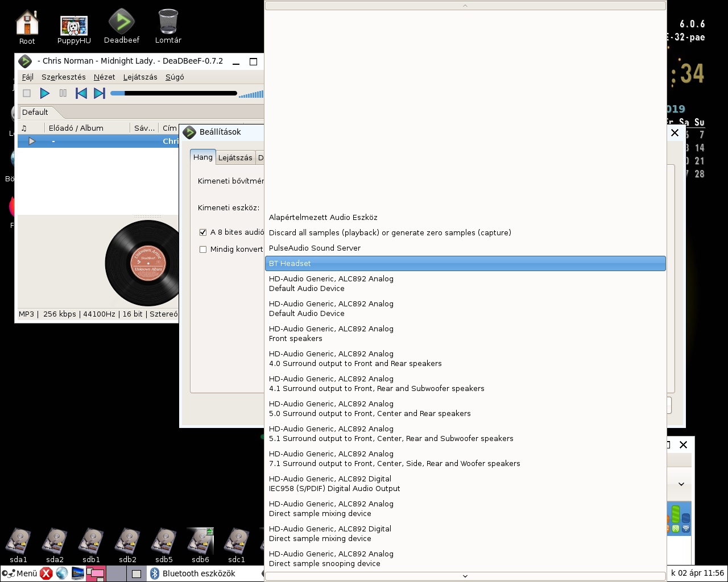The width and height of the screenshot is (728, 582).
Task: Select 7.1 Surround output option
Action: point(465,459)
